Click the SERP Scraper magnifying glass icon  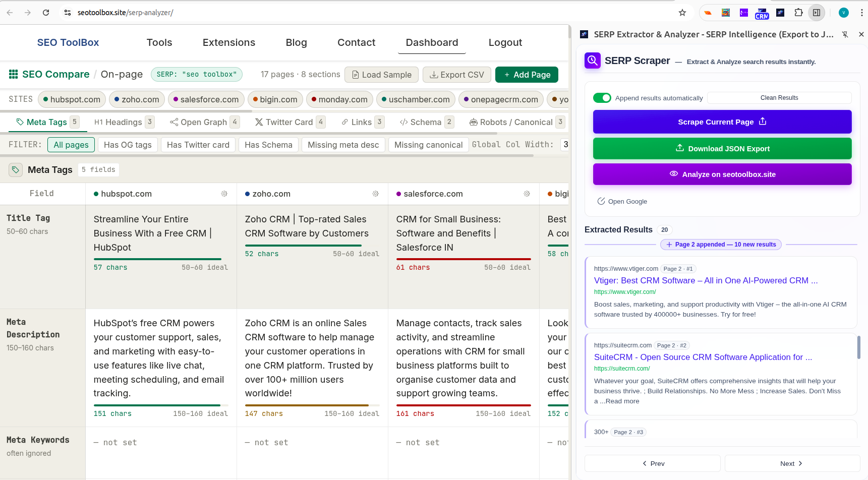[x=592, y=61]
